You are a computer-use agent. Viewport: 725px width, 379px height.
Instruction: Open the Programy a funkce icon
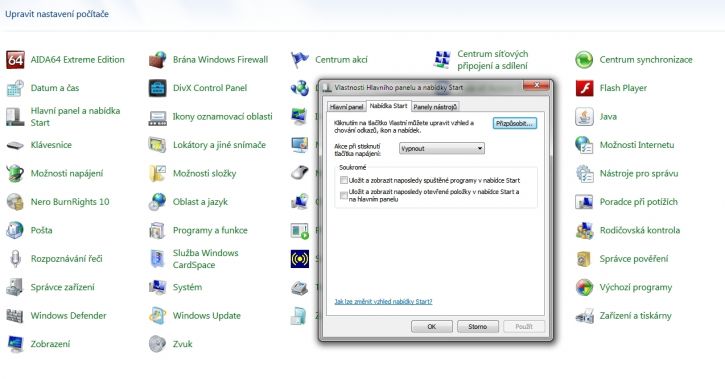pyautogui.click(x=158, y=230)
